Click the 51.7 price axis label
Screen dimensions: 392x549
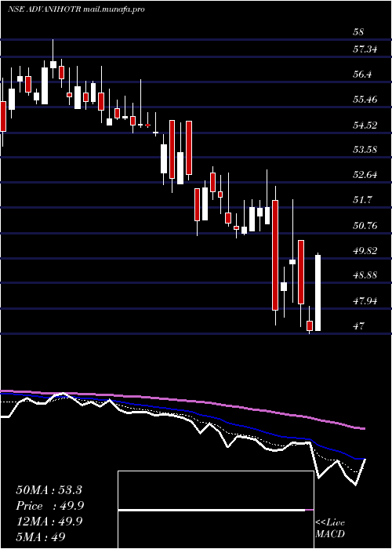(362, 200)
